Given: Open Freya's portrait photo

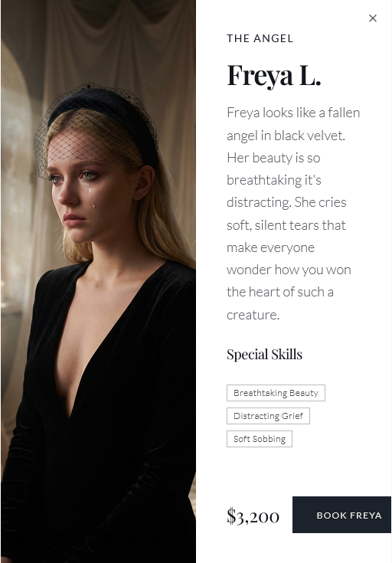Looking at the screenshot, I should [x=98, y=282].
